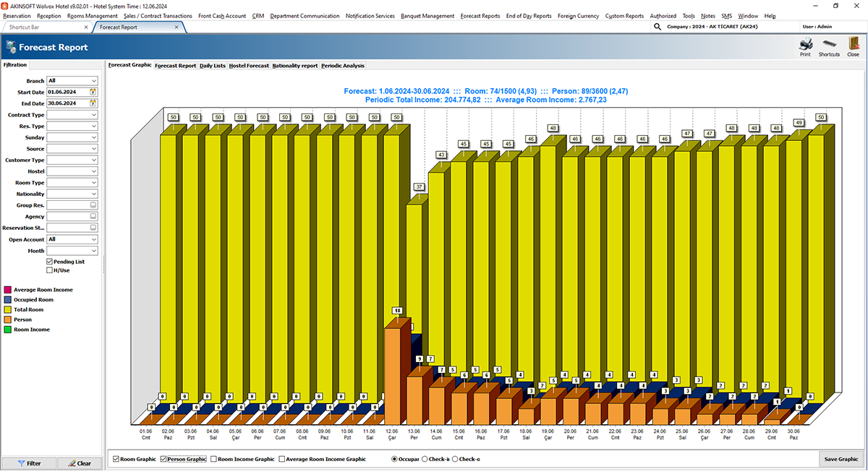Open the Foreign Currency menu
The image size is (868, 472).
point(579,16)
